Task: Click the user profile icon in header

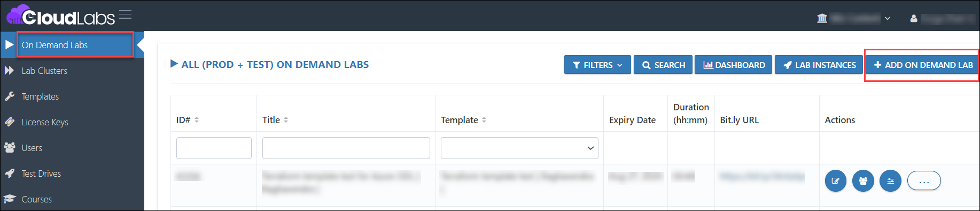Action: 914,18
